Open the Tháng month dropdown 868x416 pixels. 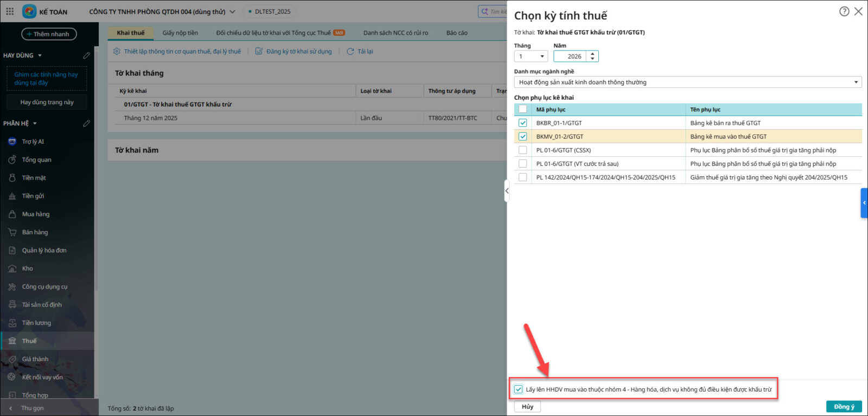531,56
